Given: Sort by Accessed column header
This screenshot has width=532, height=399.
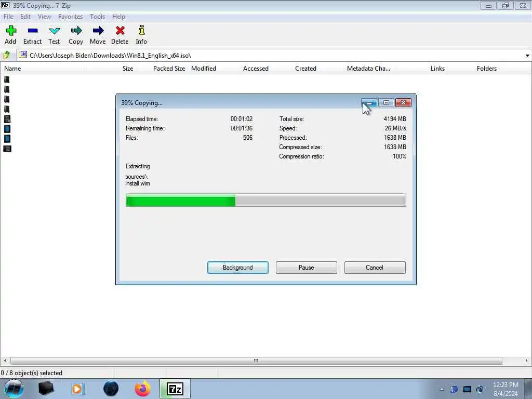Looking at the screenshot, I should (x=256, y=69).
